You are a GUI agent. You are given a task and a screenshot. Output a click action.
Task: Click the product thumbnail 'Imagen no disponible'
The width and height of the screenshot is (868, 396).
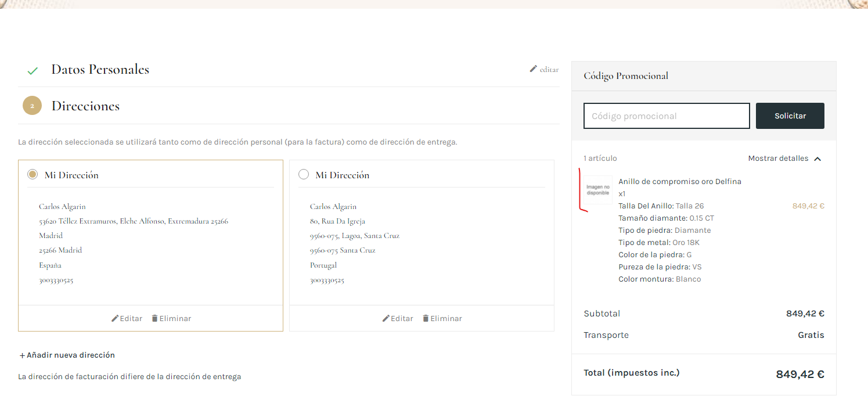point(598,190)
